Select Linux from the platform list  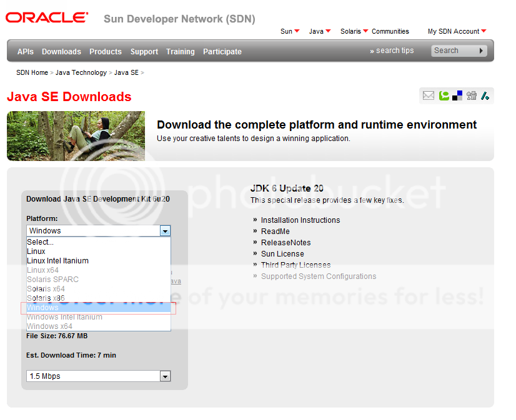coord(36,252)
